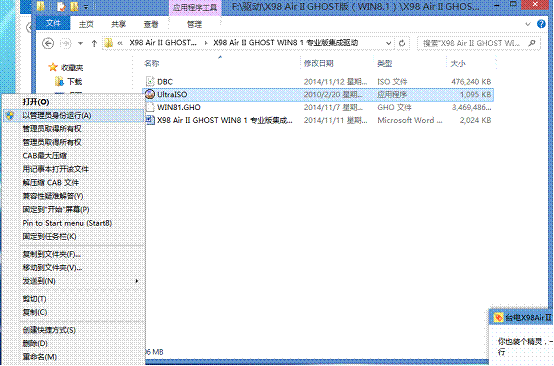Switch to the 共享 ribbon tab

(118, 24)
